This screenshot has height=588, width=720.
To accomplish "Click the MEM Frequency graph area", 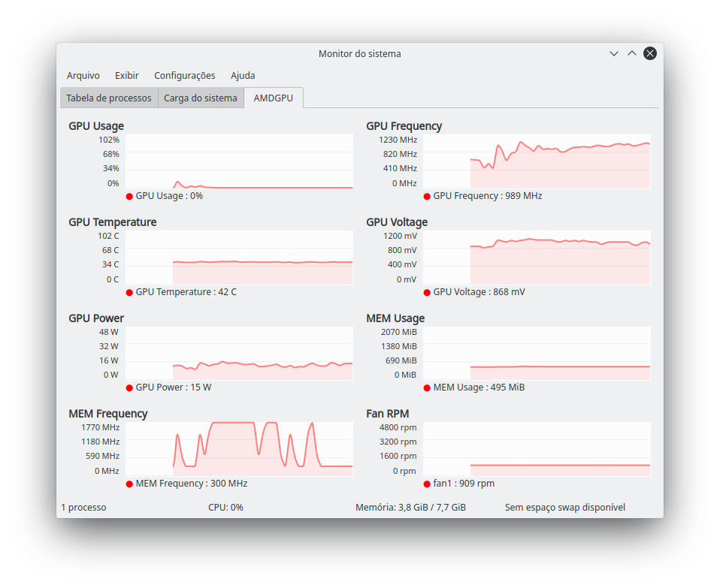I will 239,449.
